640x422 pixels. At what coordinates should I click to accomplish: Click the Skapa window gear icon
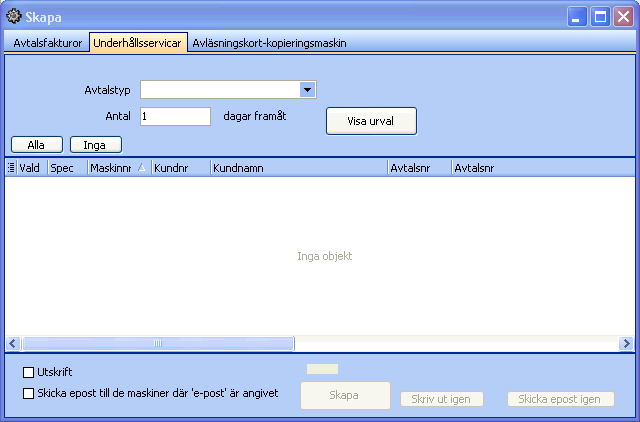coord(14,16)
